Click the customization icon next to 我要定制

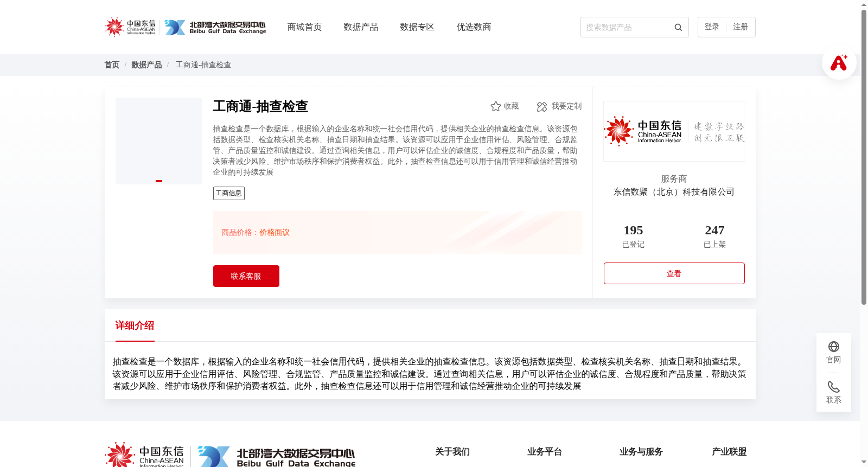[x=541, y=106]
